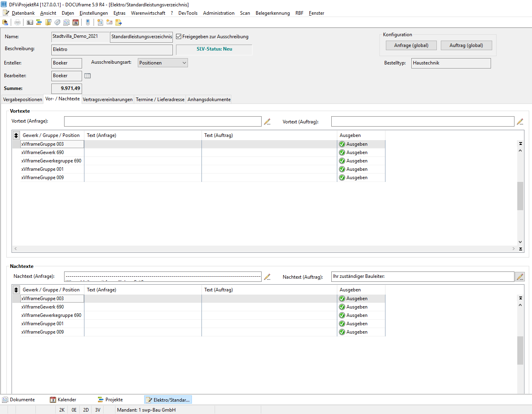
Task: Click 3V indicator in status bar
Action: [98, 410]
